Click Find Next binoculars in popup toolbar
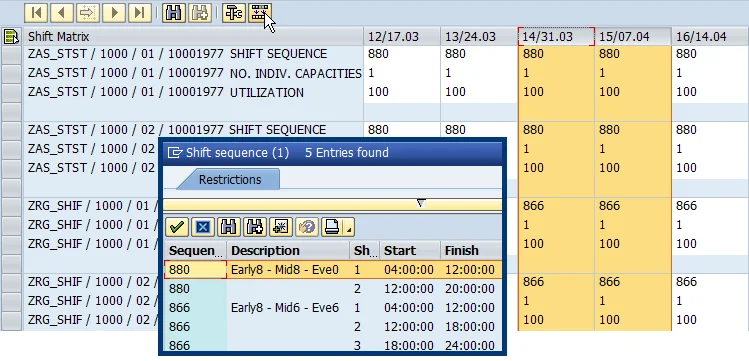The width and height of the screenshot is (749, 361). (255, 227)
